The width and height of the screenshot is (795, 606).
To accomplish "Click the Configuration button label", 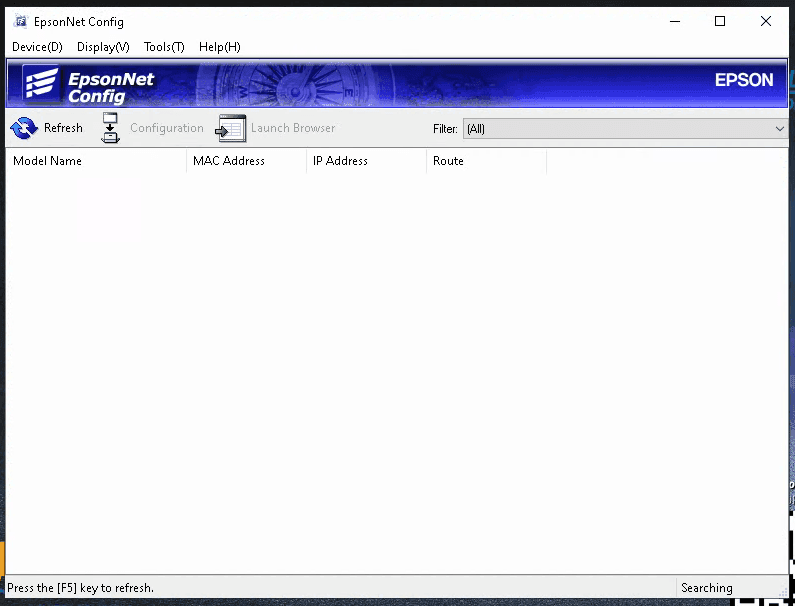I will pyautogui.click(x=167, y=128).
